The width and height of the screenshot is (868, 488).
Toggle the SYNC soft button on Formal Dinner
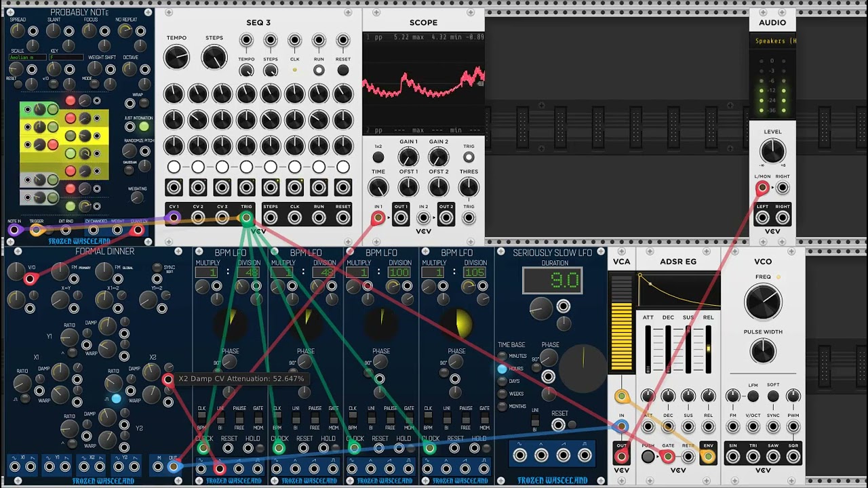click(x=157, y=268)
